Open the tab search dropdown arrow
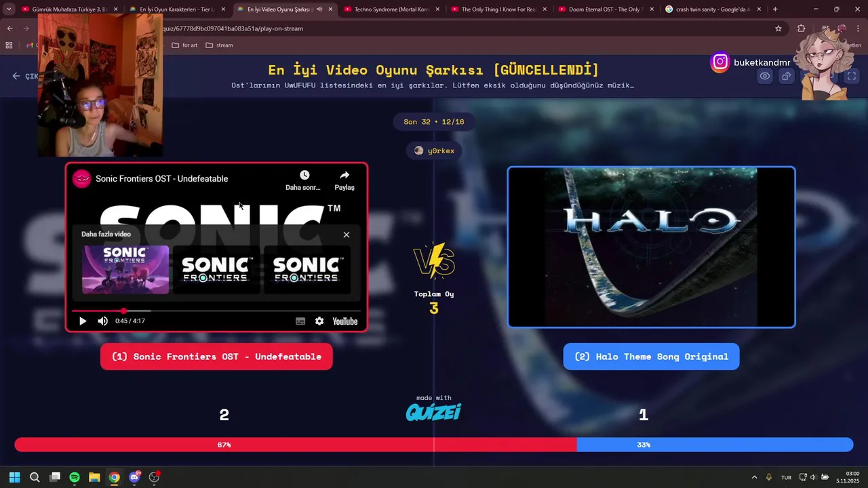Screen dimensions: 868x488 9,9
